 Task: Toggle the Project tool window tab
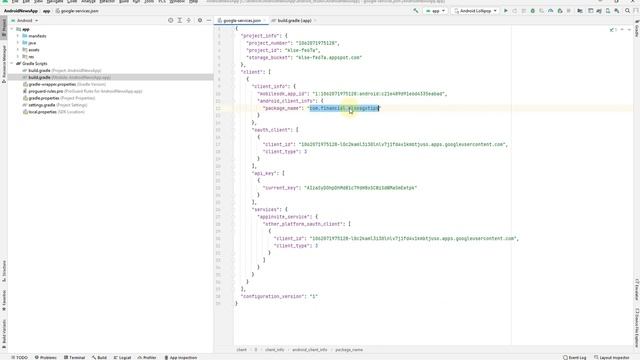pyautogui.click(x=4, y=27)
